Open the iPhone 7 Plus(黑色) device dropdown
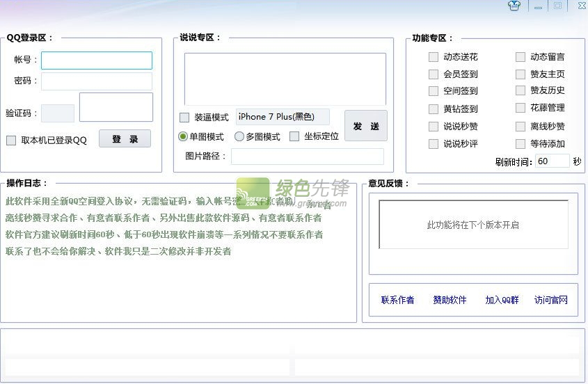588x384 pixels. coord(283,117)
